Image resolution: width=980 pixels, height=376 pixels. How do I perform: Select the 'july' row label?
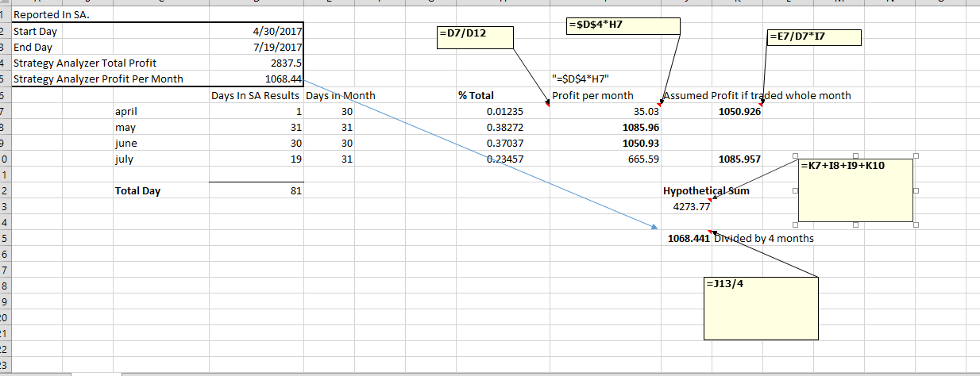pyautogui.click(x=124, y=159)
